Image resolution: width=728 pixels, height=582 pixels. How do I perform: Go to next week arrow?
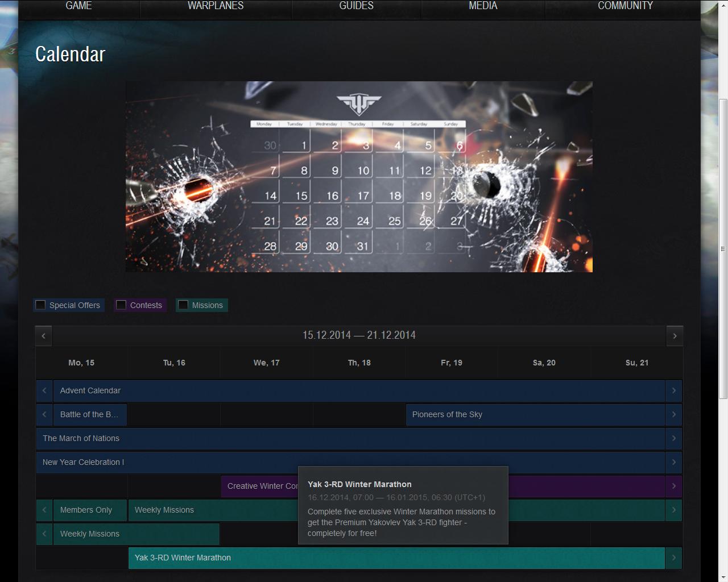pyautogui.click(x=675, y=336)
